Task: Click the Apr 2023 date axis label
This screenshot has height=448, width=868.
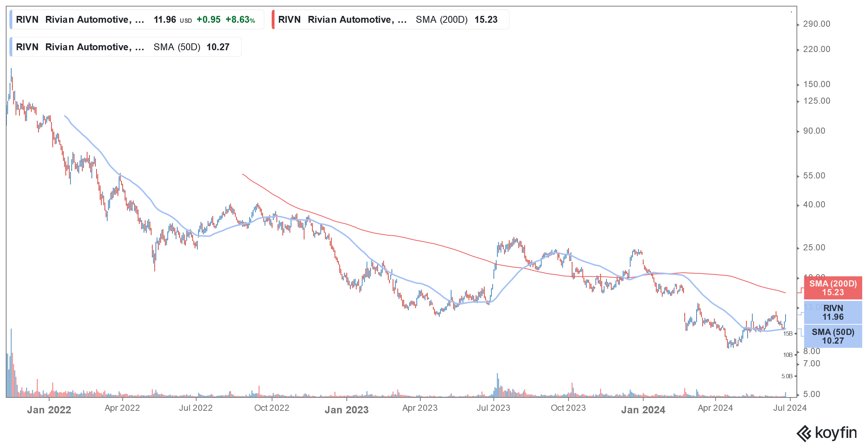Action: coord(420,408)
